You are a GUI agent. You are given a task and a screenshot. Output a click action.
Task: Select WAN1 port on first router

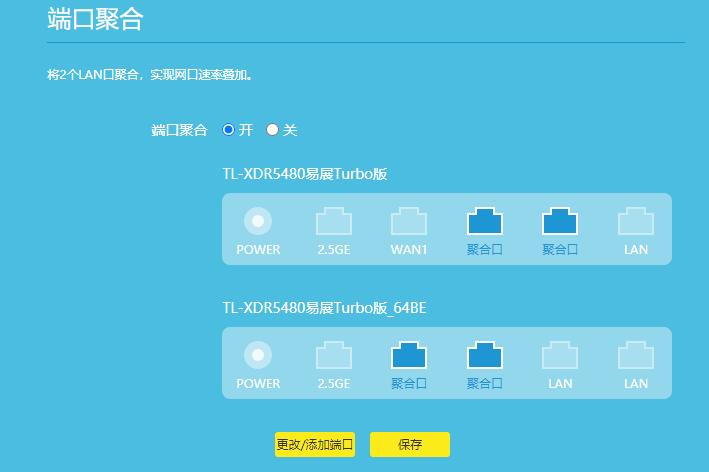point(409,221)
